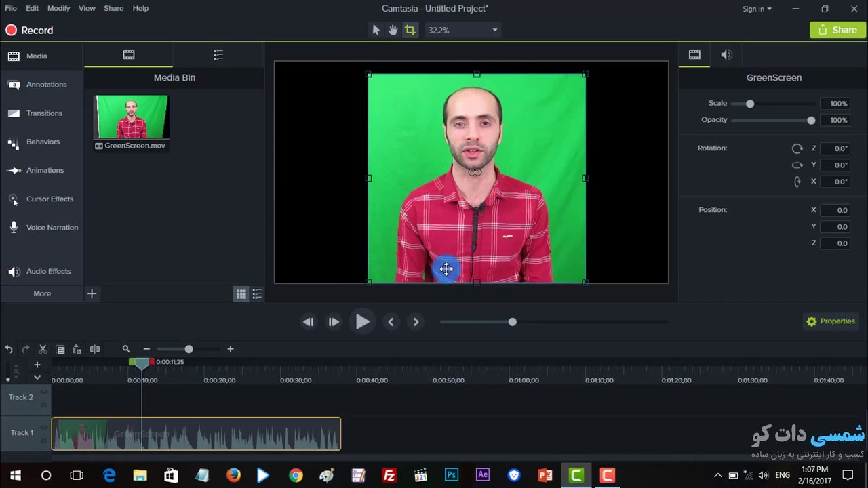Click the Opacity slider handle

point(811,120)
